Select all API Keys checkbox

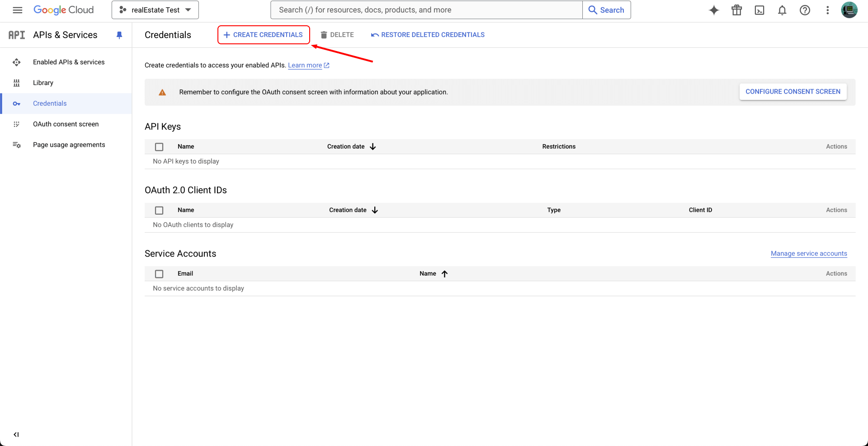159,147
